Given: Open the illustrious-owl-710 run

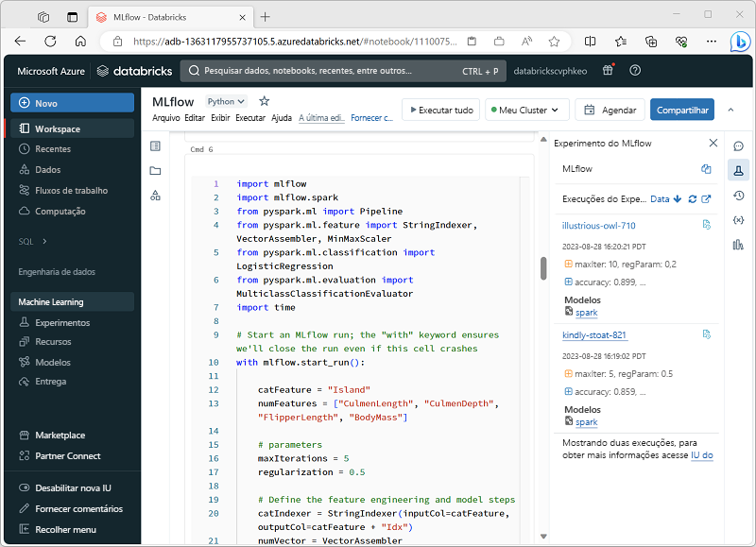Looking at the screenshot, I should (x=598, y=226).
